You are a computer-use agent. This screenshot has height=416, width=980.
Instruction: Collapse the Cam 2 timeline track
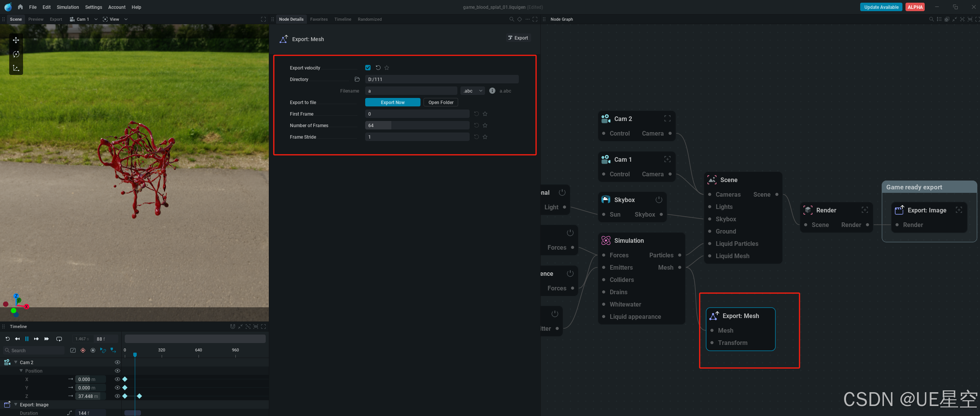tap(16, 362)
